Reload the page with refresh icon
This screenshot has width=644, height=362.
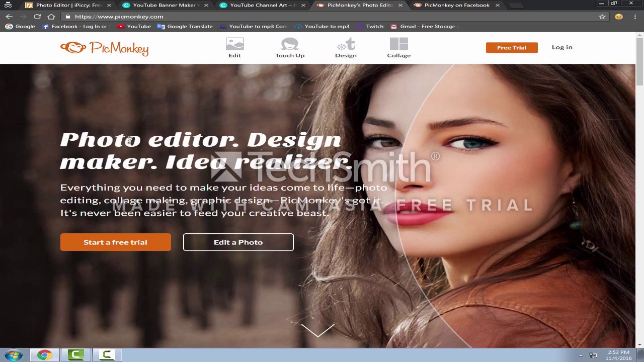tap(37, 17)
